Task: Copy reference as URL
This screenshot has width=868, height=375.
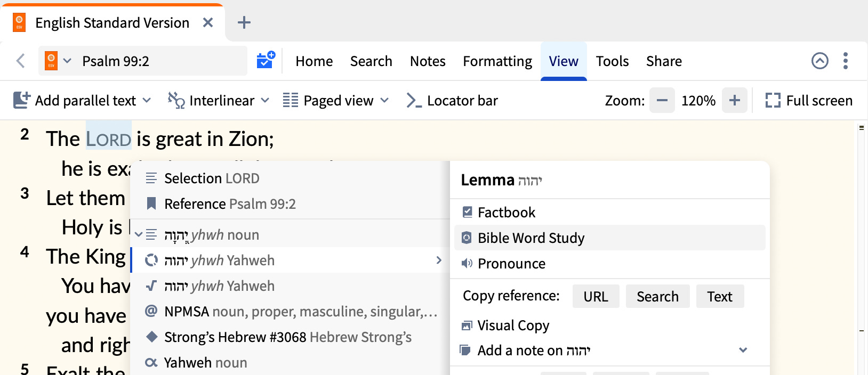Action: (596, 296)
